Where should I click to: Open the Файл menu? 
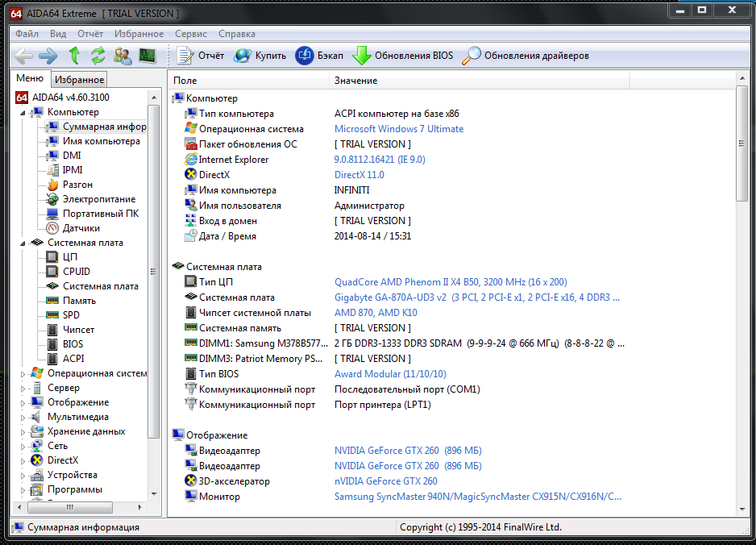pos(27,34)
